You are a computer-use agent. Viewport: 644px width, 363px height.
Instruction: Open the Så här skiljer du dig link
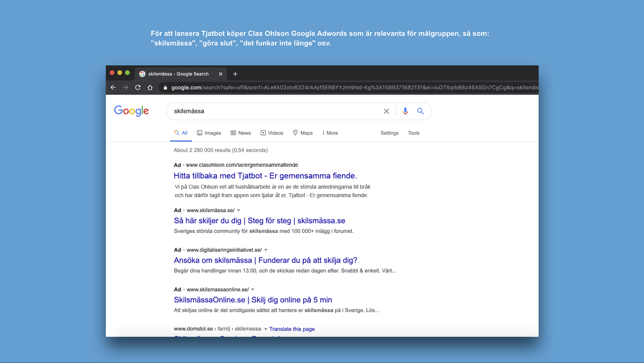260,221
